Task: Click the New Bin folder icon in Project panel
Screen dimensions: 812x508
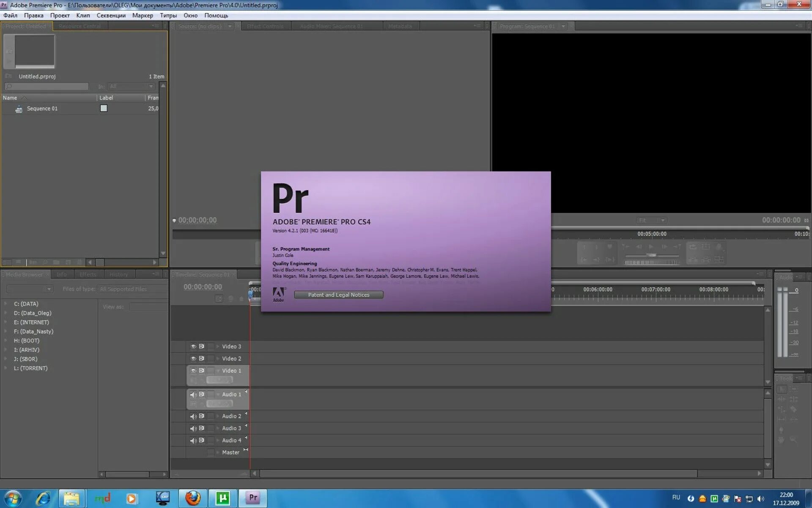Action: click(x=56, y=262)
